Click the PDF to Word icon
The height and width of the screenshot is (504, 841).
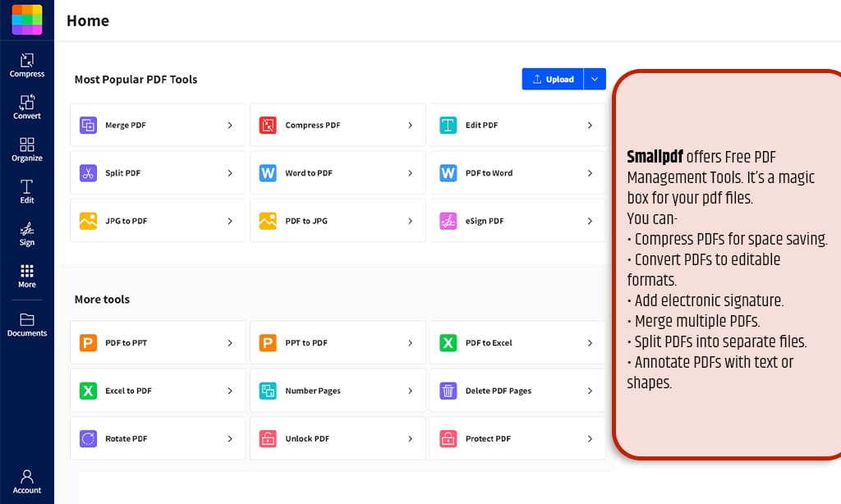point(448,172)
